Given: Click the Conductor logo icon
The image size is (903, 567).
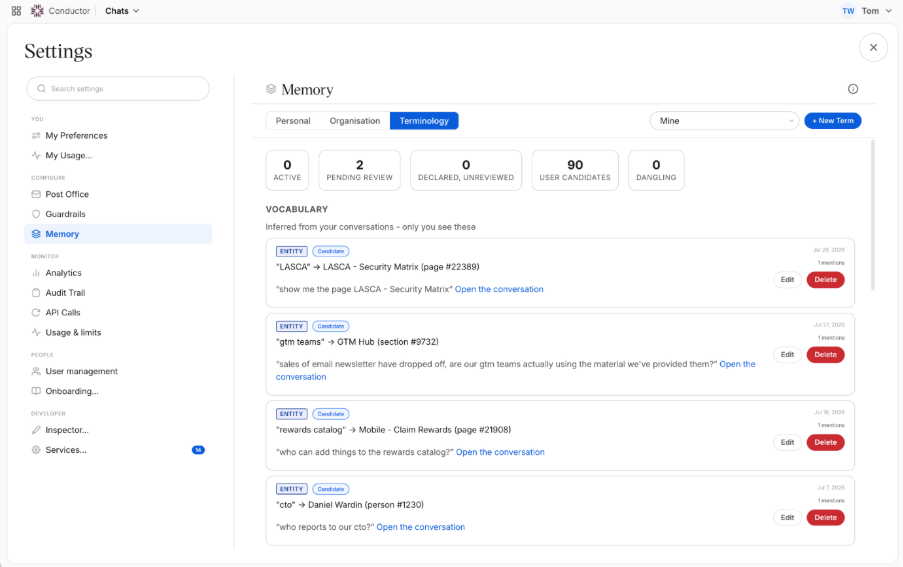Looking at the screenshot, I should (37, 11).
